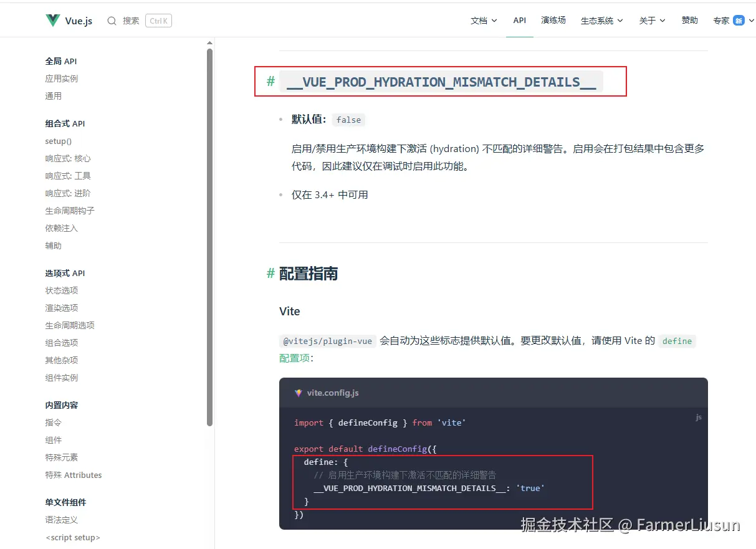Click the sidebar vertical scrollbar thumb
756x549 pixels.
pyautogui.click(x=210, y=237)
